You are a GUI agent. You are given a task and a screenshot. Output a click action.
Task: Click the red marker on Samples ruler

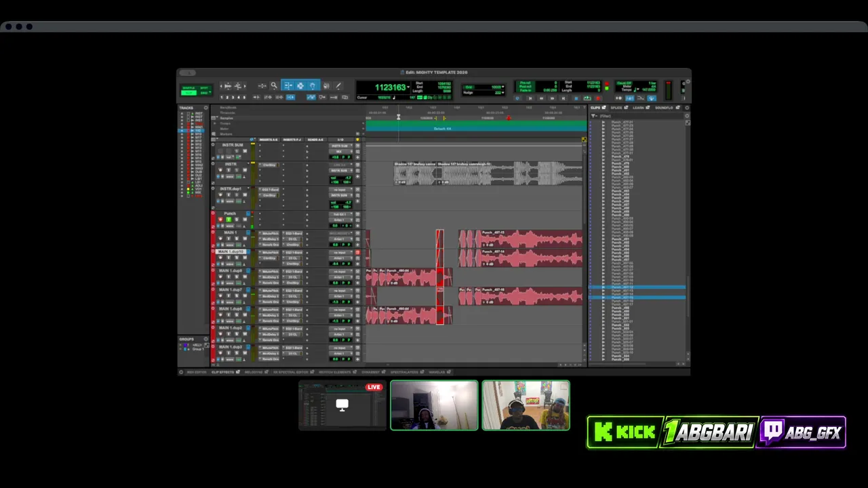point(509,118)
